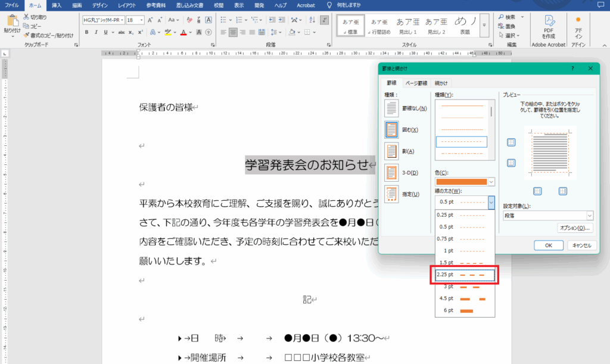Toggle italic formatting
610x364 pixels.
click(96, 32)
